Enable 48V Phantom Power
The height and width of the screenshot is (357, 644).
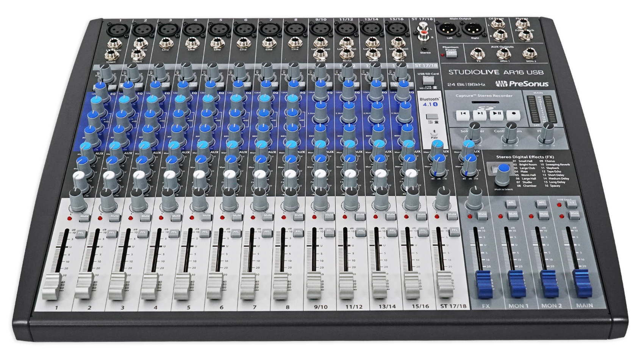pyautogui.click(x=451, y=54)
